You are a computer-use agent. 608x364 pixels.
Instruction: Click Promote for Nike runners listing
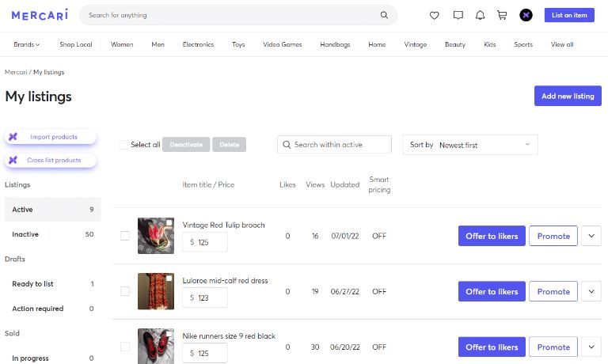pos(553,347)
